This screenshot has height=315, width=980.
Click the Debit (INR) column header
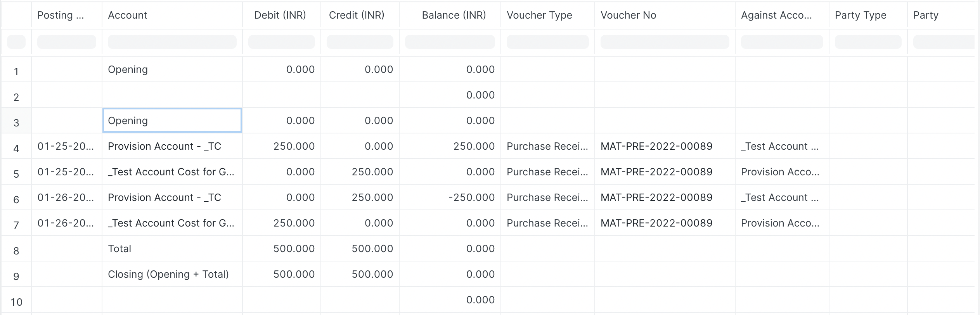tap(280, 15)
